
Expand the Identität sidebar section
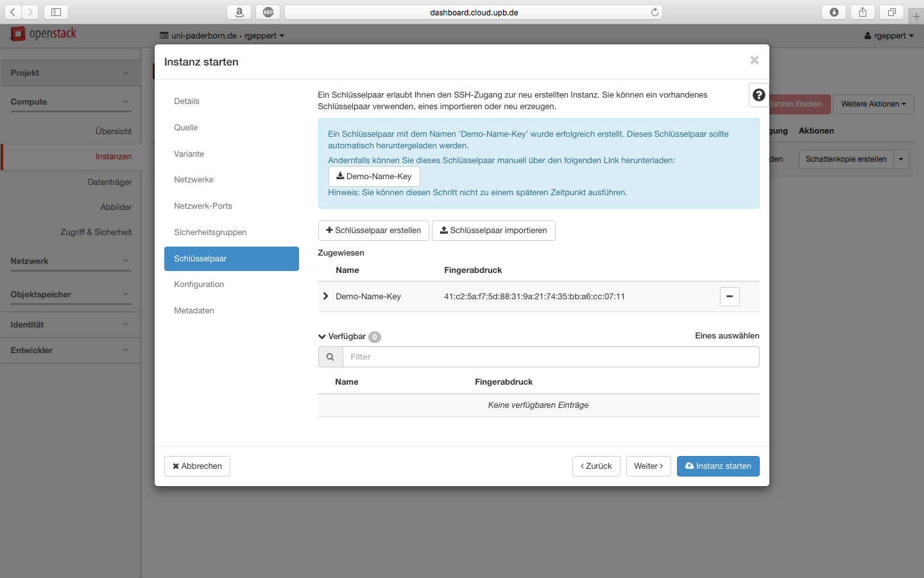coord(71,325)
